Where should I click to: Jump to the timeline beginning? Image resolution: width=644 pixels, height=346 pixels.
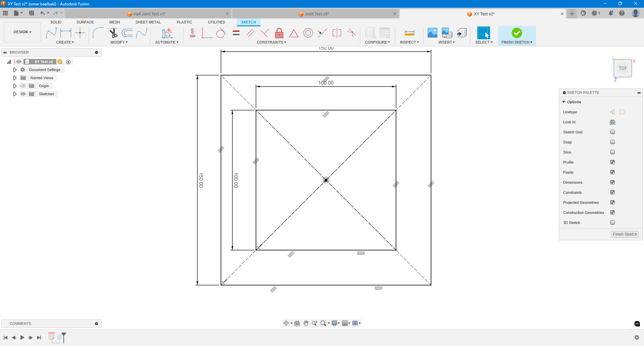[6, 338]
